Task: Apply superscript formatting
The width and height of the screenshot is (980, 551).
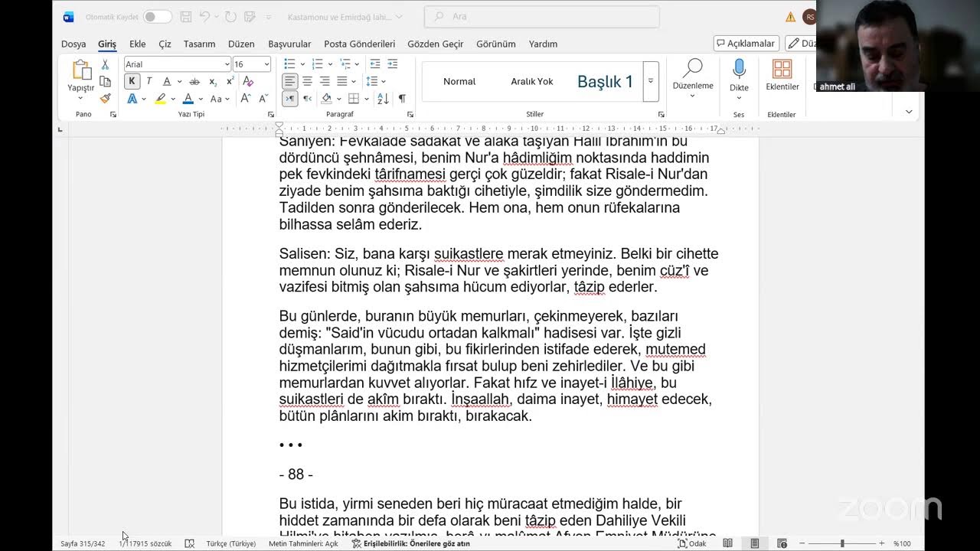Action: (230, 81)
